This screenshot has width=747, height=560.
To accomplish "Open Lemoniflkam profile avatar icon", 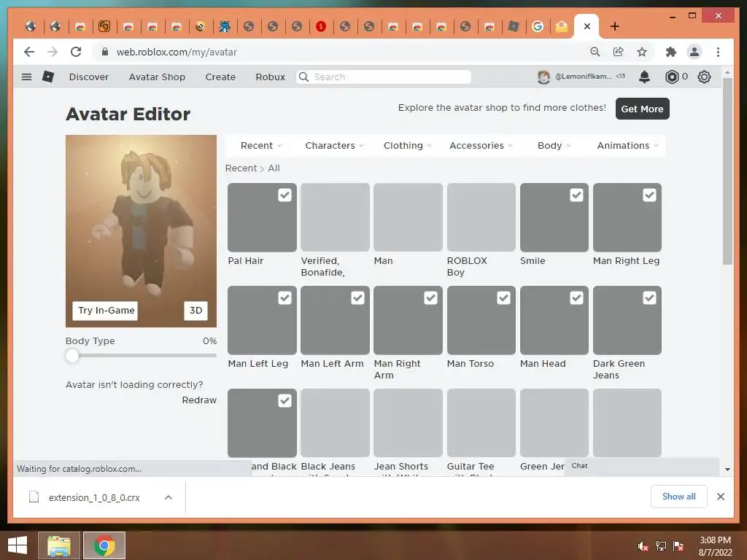I will click(x=543, y=77).
